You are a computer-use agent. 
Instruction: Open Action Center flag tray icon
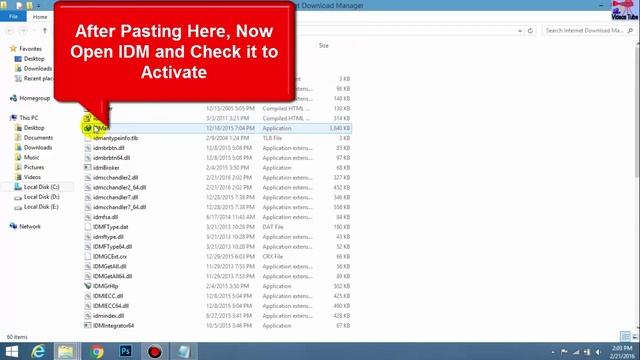click(x=564, y=352)
